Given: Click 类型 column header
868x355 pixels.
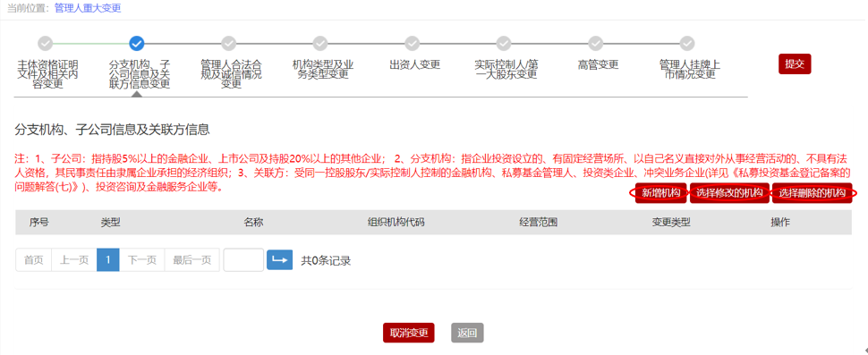Looking at the screenshot, I should [110, 223].
